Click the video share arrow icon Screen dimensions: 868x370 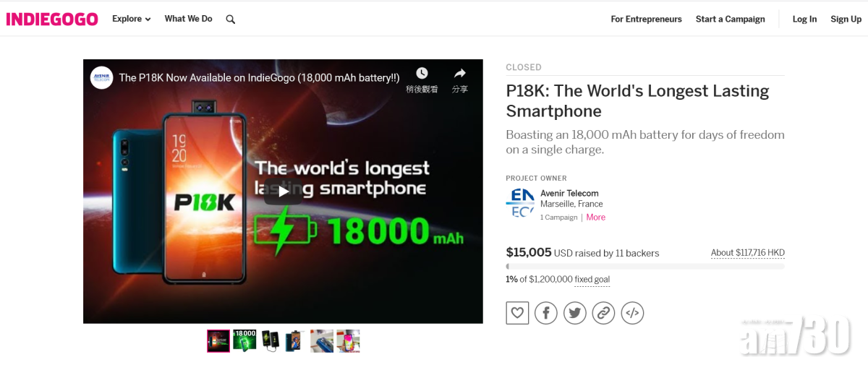(x=459, y=74)
